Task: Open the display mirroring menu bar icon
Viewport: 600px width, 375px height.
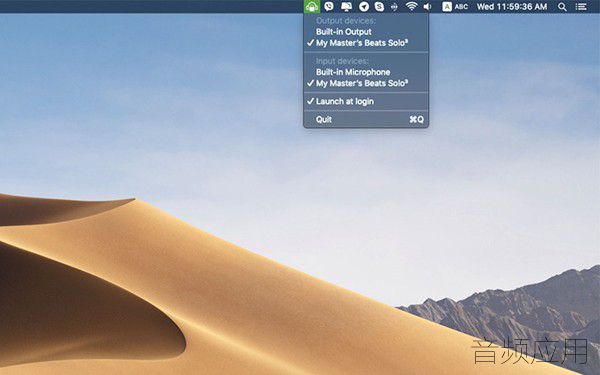Action: point(346,7)
